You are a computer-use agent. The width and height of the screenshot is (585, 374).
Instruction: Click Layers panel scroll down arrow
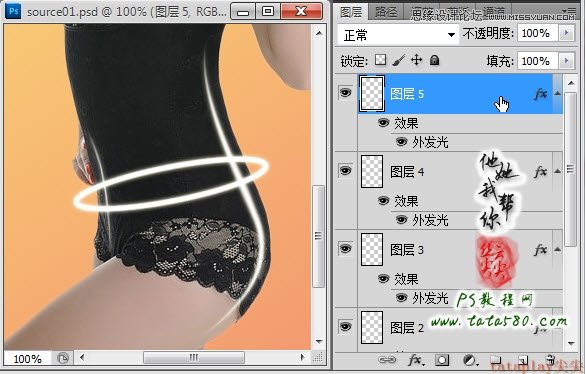point(571,343)
